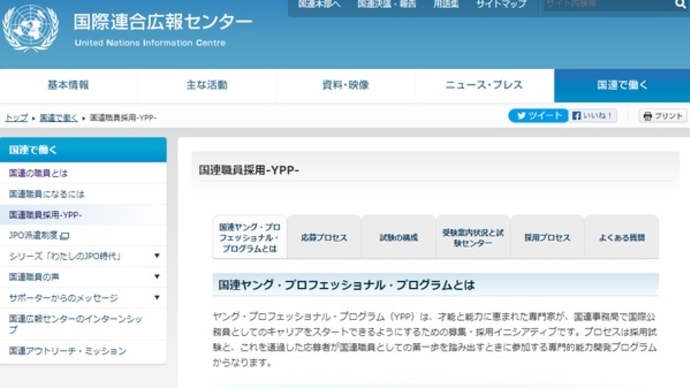Viewport: 690px width, 388px height.
Task: Switch to 採用プロセス tab
Action: click(547, 238)
